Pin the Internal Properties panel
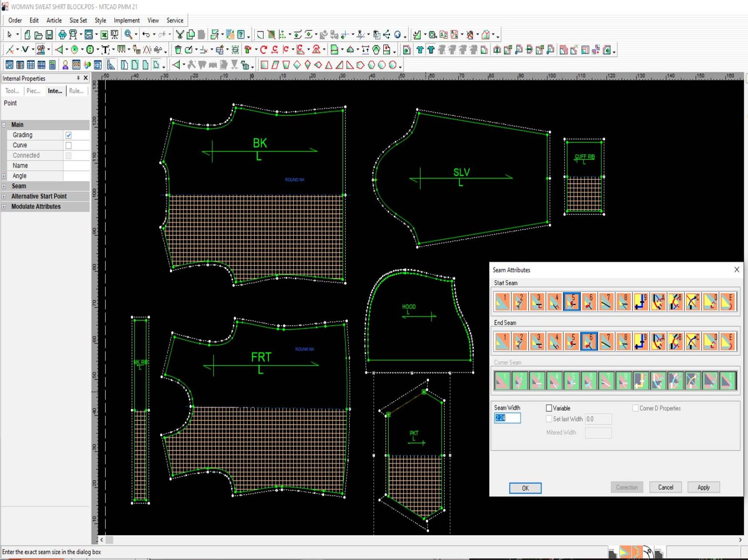 click(78, 78)
